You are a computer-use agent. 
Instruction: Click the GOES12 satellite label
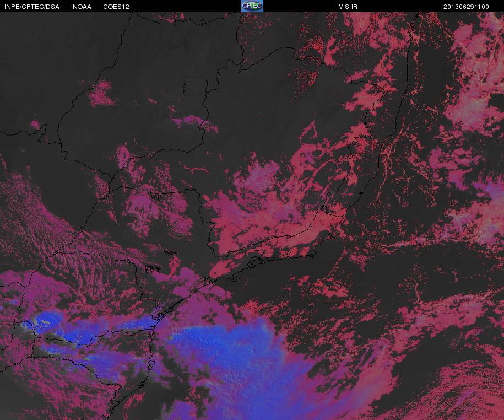116,7
